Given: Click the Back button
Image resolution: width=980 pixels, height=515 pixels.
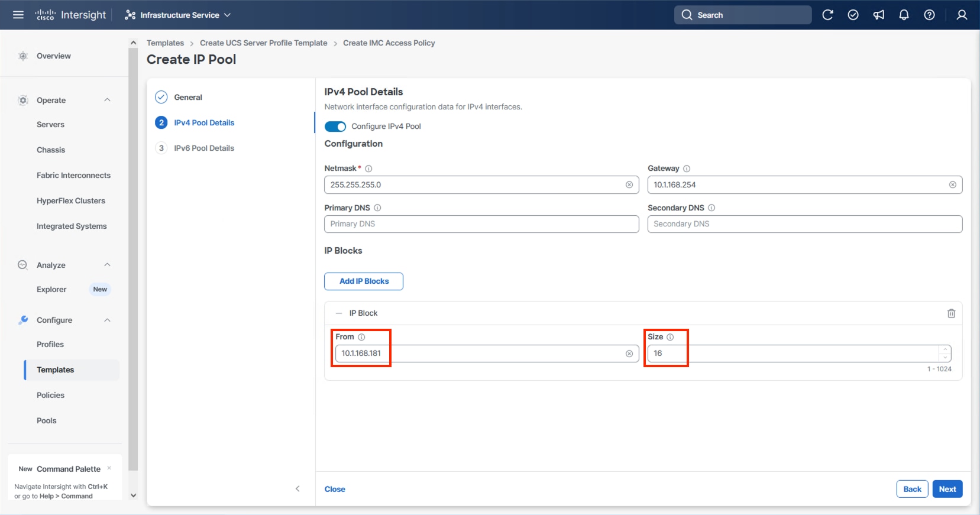Looking at the screenshot, I should click(x=912, y=489).
